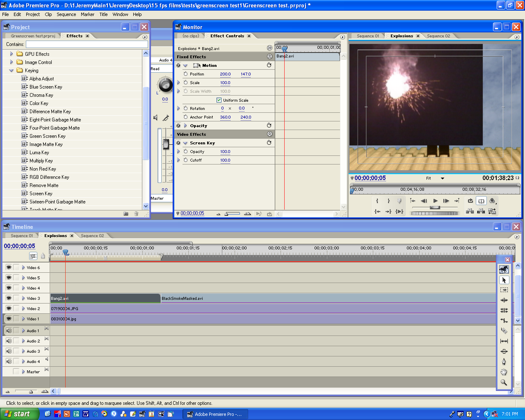525x420 pixels.
Task: Click the Timeline timecode 00;00;00;05
Action: (20, 246)
